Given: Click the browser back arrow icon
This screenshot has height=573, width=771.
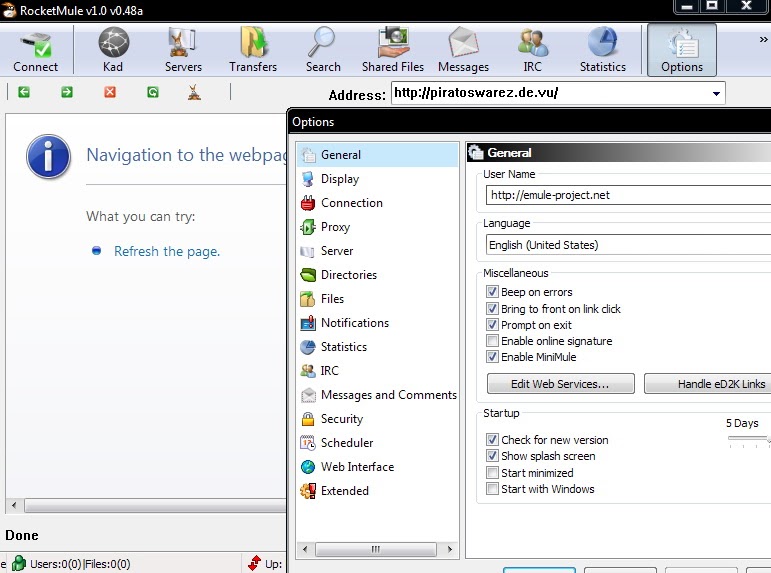Looking at the screenshot, I should [24, 92].
